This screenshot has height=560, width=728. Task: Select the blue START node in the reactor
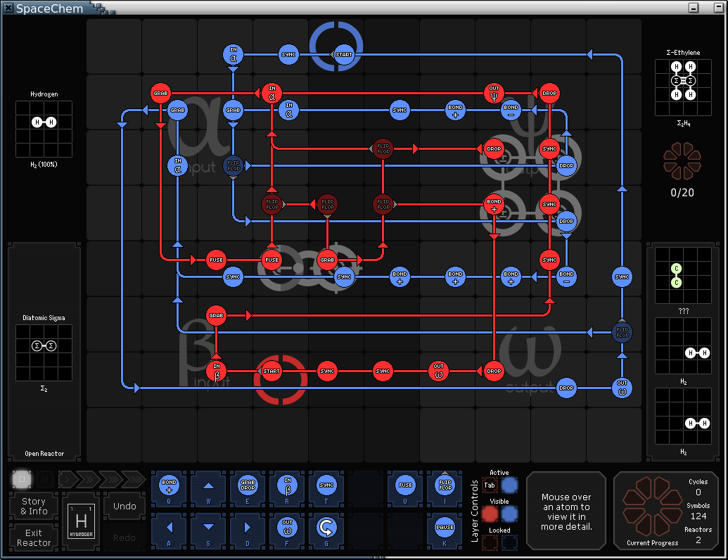[x=343, y=55]
